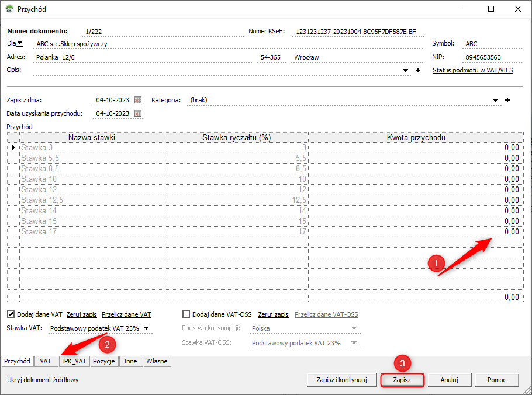This screenshot has width=532, height=395.
Task: Click the postal code field 54-365
Action: click(271, 57)
